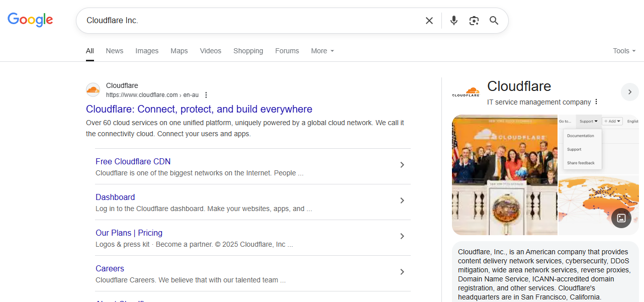Open the Forums tab
Image resolution: width=644 pixels, height=302 pixels.
point(287,51)
